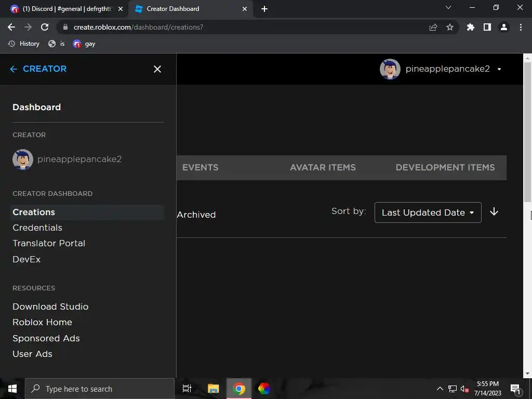Click the Chrome taskbar icon
Image resolution: width=532 pixels, height=399 pixels.
[239, 389]
